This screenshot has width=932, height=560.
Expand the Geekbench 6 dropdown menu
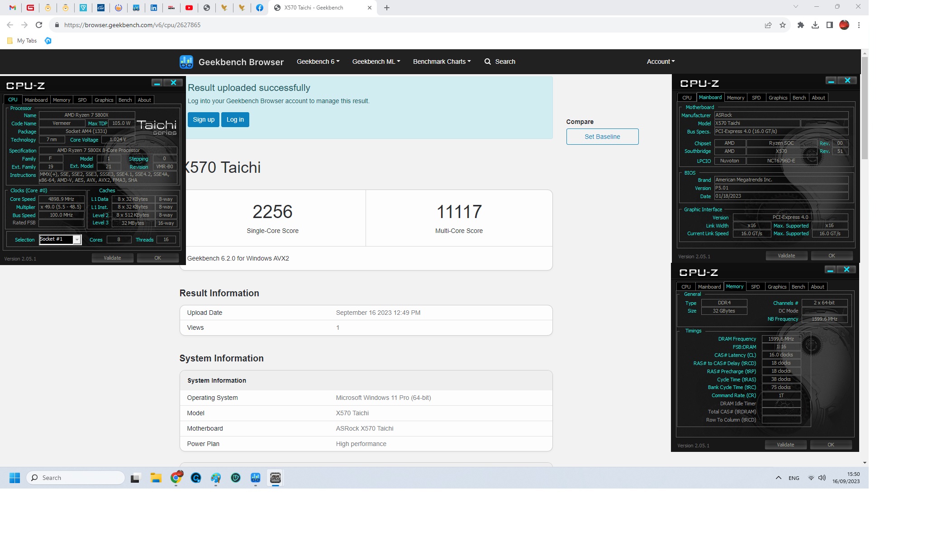tap(318, 62)
